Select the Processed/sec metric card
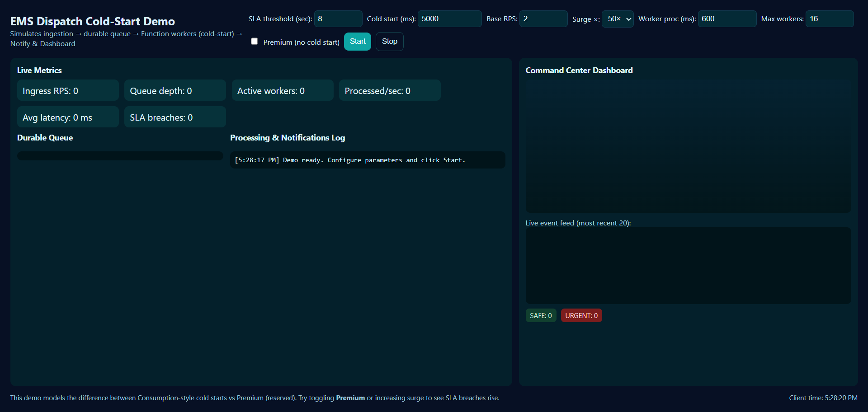Viewport: 868px width, 412px height. coord(390,90)
